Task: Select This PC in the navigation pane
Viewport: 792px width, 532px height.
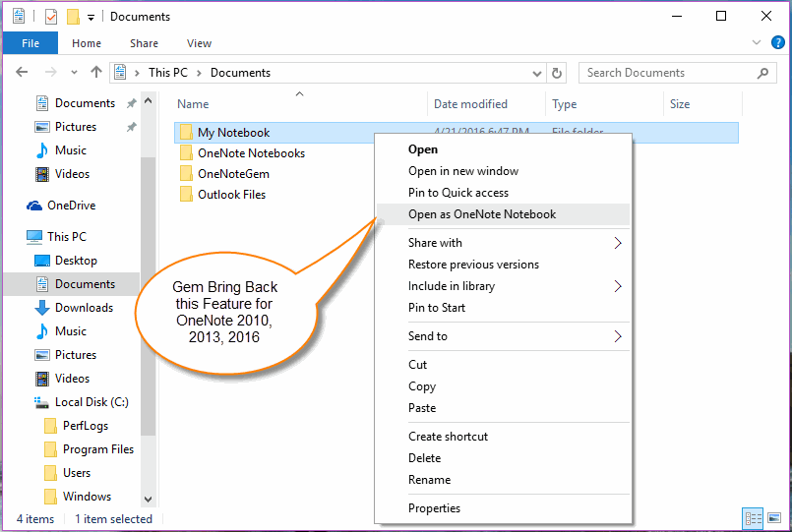Action: [57, 237]
